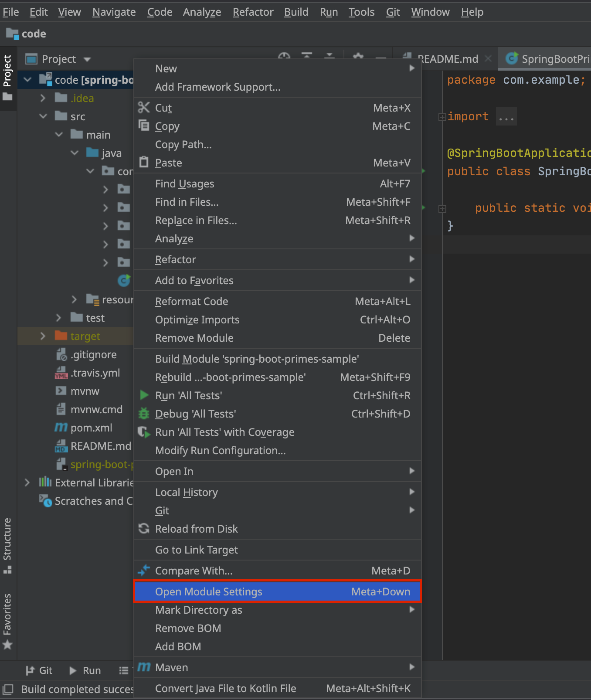
Task: Expand the target folder
Action: click(43, 336)
